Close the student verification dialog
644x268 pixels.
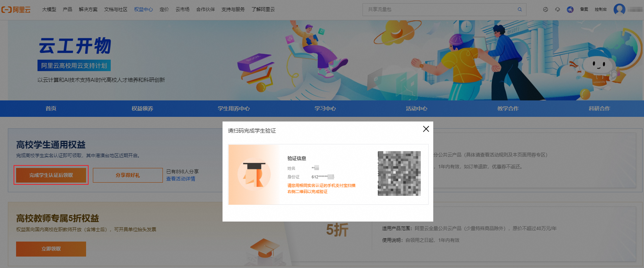click(x=426, y=129)
